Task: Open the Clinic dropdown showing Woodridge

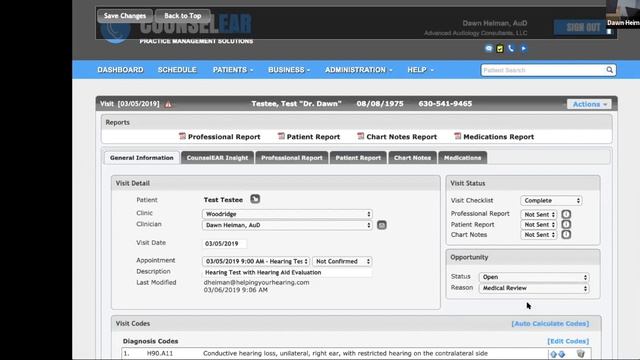Action: 287,214
